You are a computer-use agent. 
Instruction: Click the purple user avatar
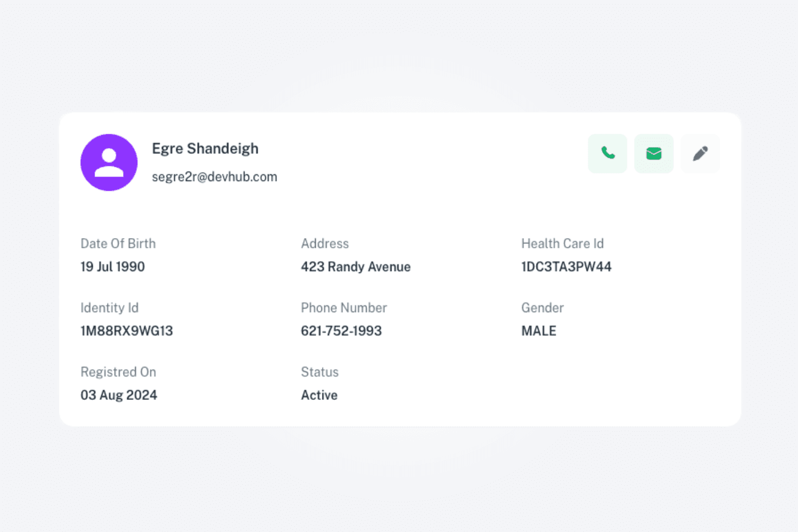point(109,162)
